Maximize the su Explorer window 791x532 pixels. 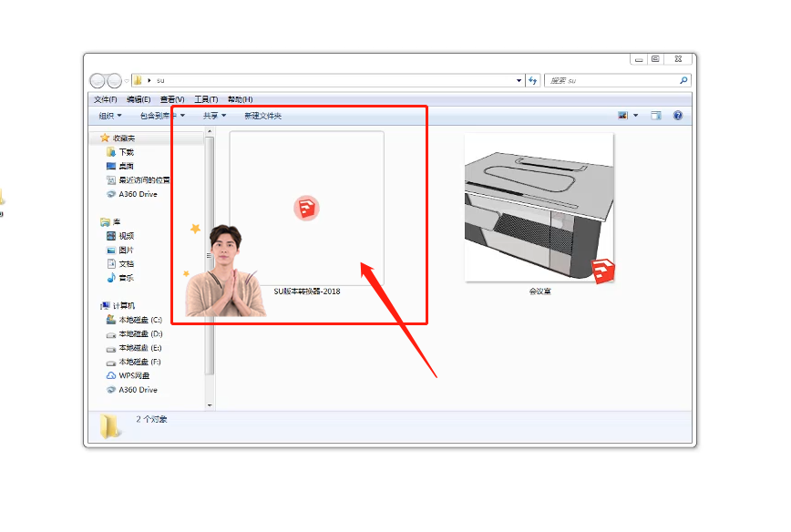coord(655,59)
